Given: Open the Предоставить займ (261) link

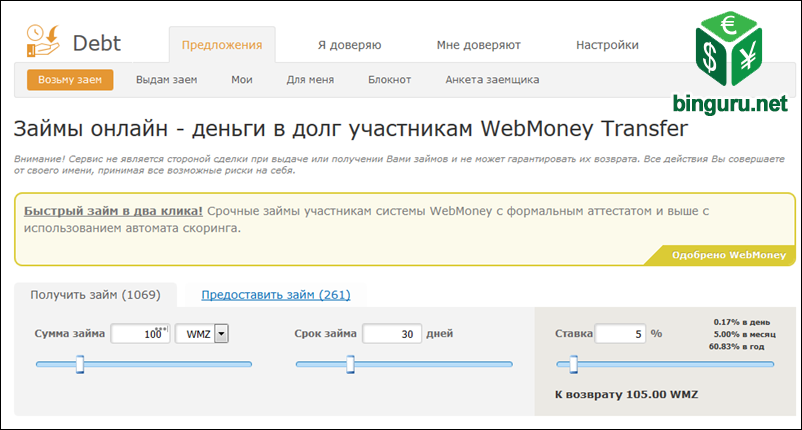Looking at the screenshot, I should pyautogui.click(x=276, y=295).
